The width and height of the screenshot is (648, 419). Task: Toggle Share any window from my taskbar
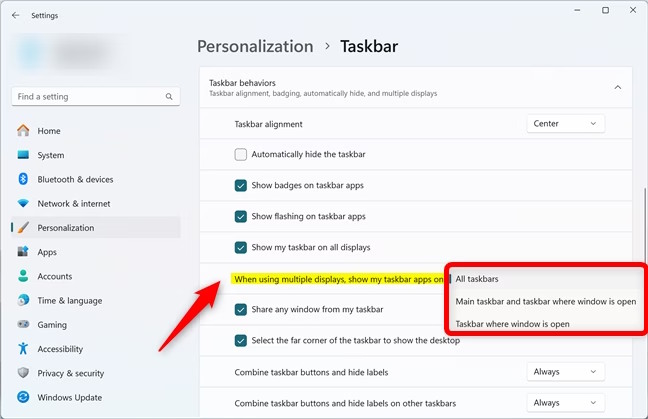pyautogui.click(x=241, y=309)
